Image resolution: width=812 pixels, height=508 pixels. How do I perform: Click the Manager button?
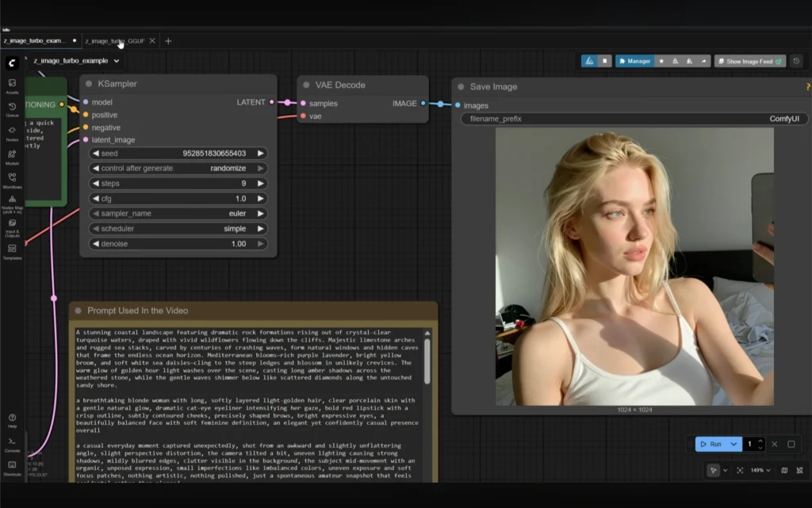pos(634,61)
